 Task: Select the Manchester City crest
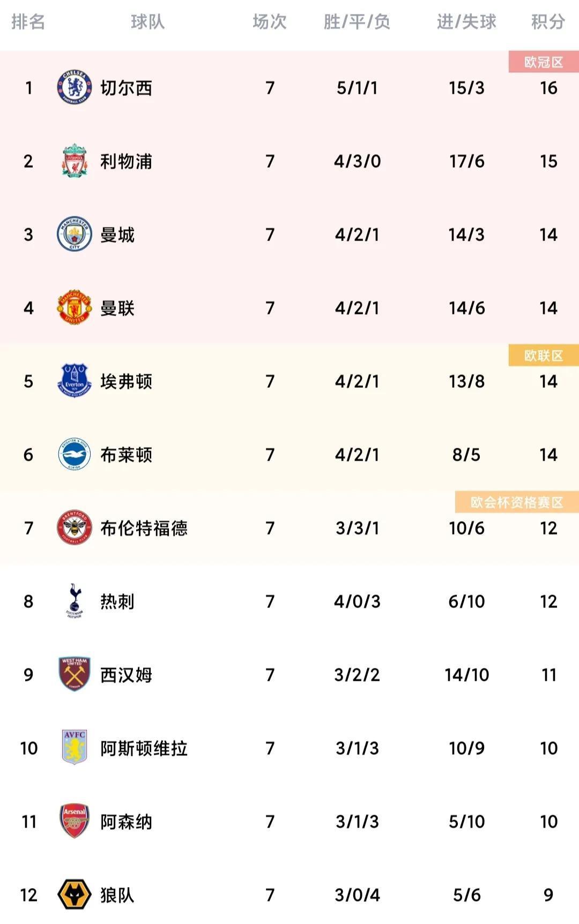pos(75,234)
